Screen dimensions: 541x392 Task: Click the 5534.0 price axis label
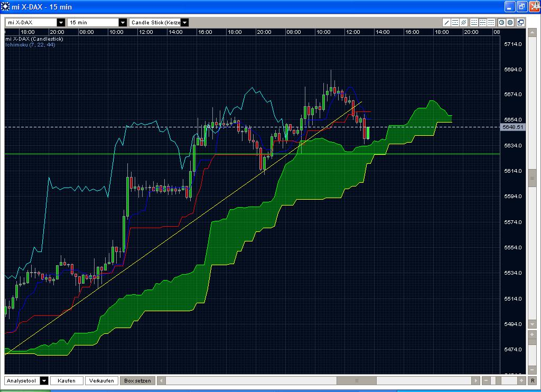(512, 273)
